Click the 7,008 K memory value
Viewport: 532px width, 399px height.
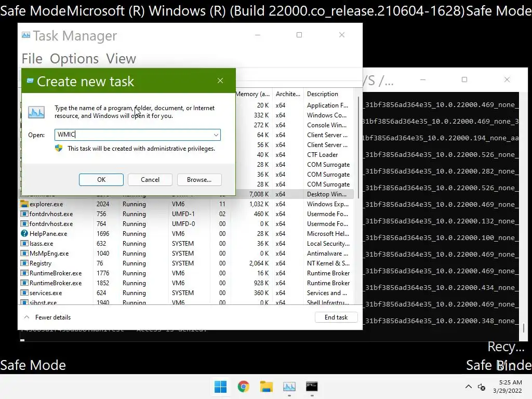coord(259,194)
